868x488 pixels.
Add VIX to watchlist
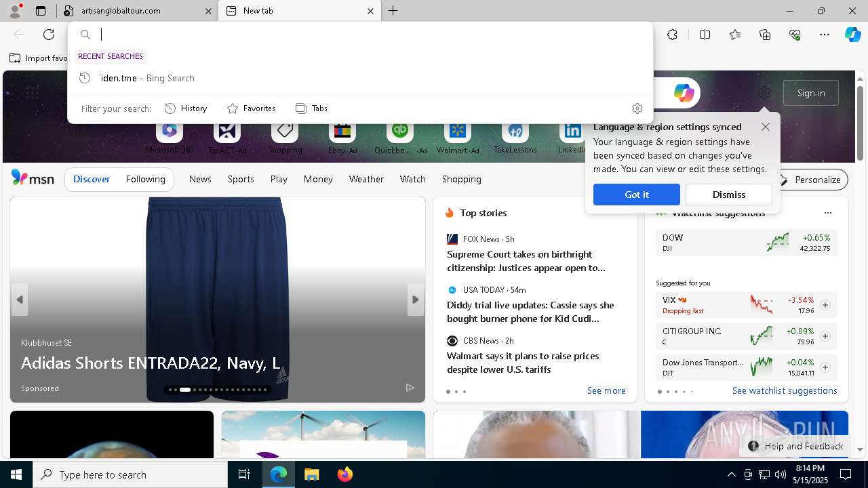point(825,305)
